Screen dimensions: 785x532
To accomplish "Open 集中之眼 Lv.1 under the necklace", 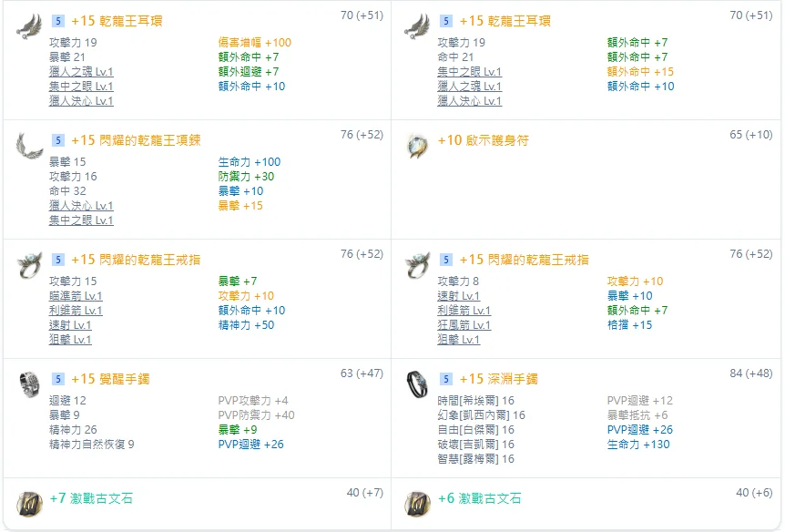I will pyautogui.click(x=81, y=220).
